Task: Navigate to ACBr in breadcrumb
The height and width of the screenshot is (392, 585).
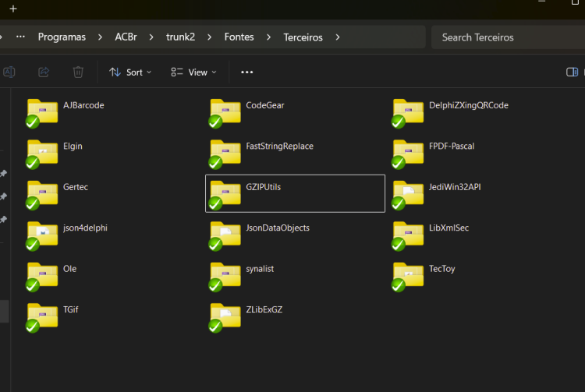Action: pyautogui.click(x=126, y=37)
